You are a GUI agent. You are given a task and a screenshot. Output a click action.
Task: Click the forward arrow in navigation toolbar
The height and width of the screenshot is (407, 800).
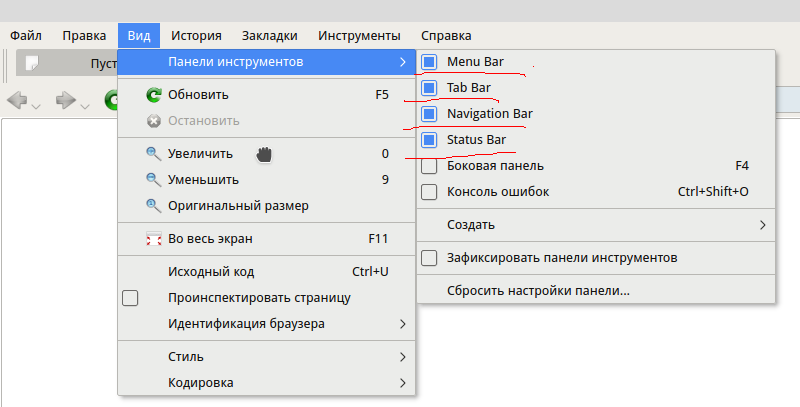(66, 101)
